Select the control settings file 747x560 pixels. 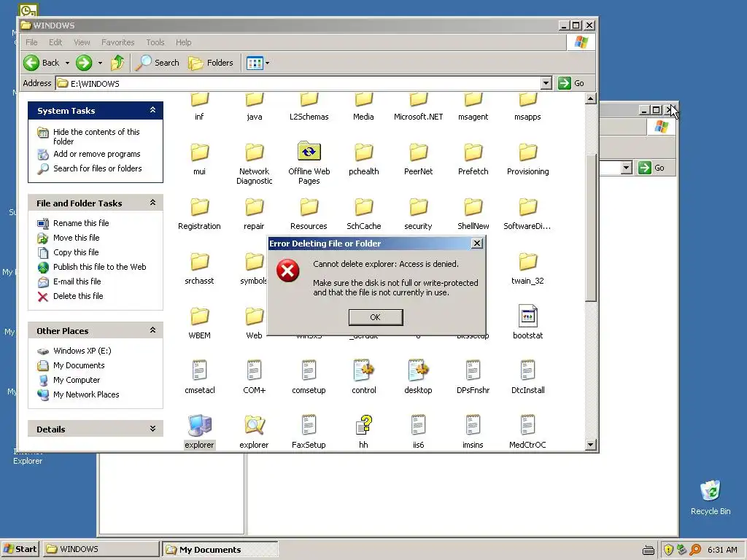pyautogui.click(x=364, y=377)
